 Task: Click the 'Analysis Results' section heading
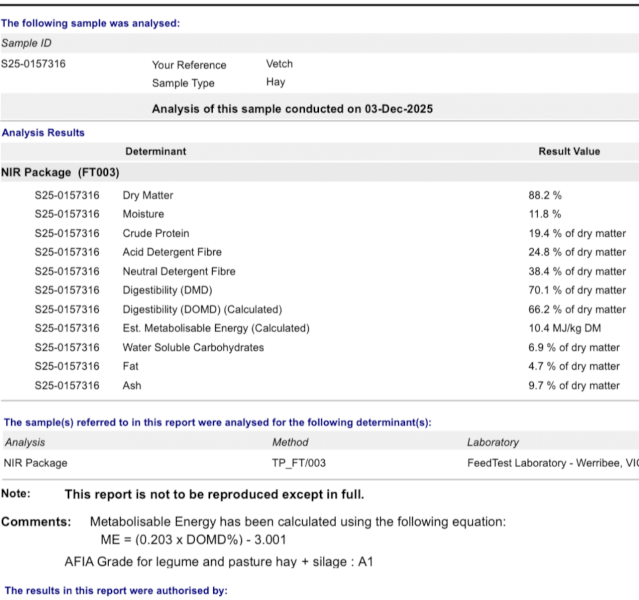pos(43,132)
